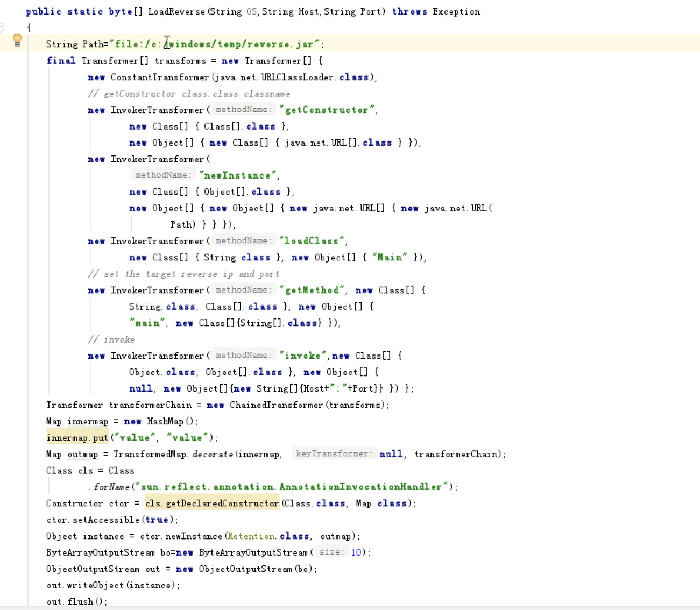
Task: Click the green "getConstructor" string literal
Action: [327, 110]
